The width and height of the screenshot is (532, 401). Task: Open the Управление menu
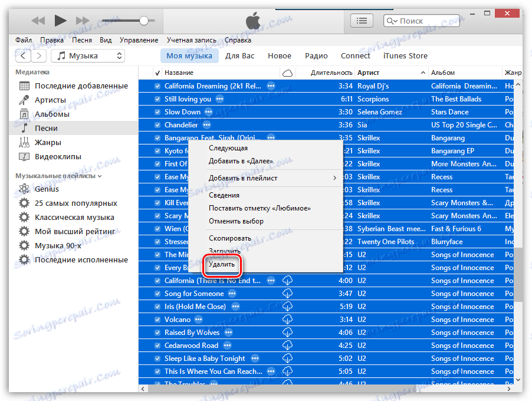click(x=139, y=40)
